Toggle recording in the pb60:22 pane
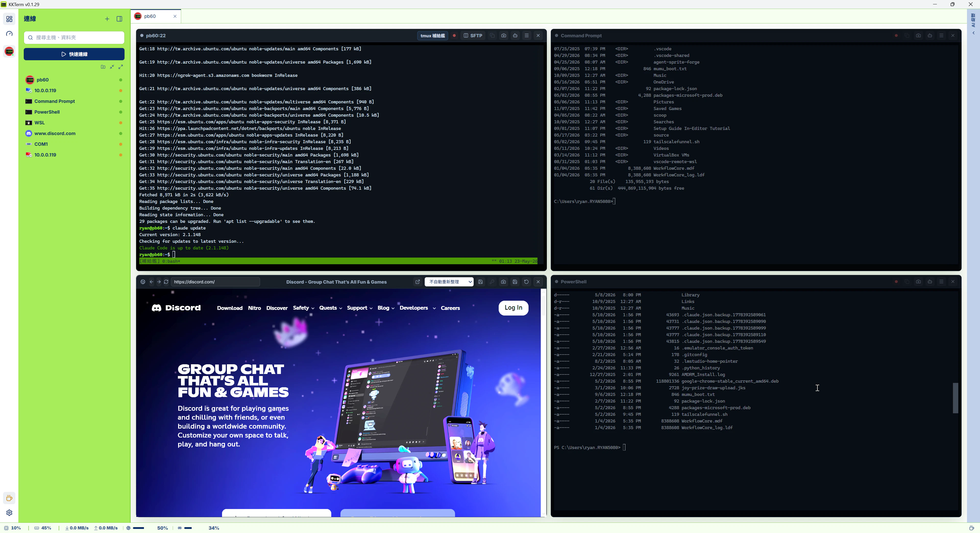Viewport: 980px width, 533px height. (x=454, y=35)
